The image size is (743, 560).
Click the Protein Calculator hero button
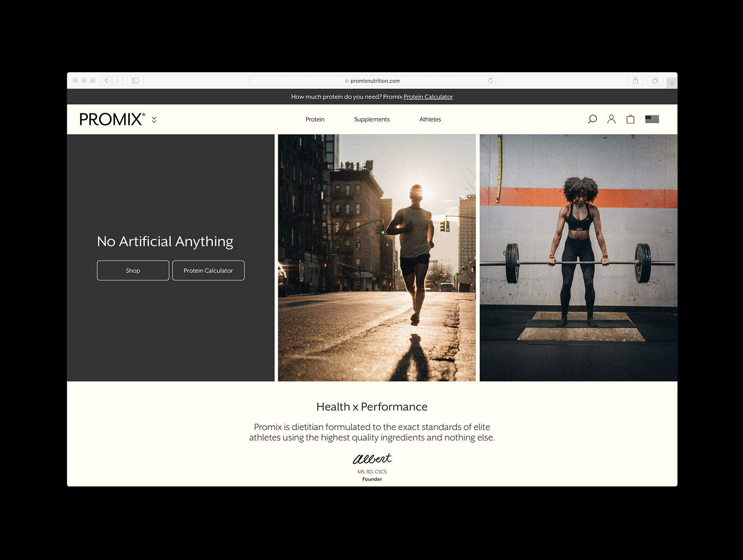(x=208, y=271)
